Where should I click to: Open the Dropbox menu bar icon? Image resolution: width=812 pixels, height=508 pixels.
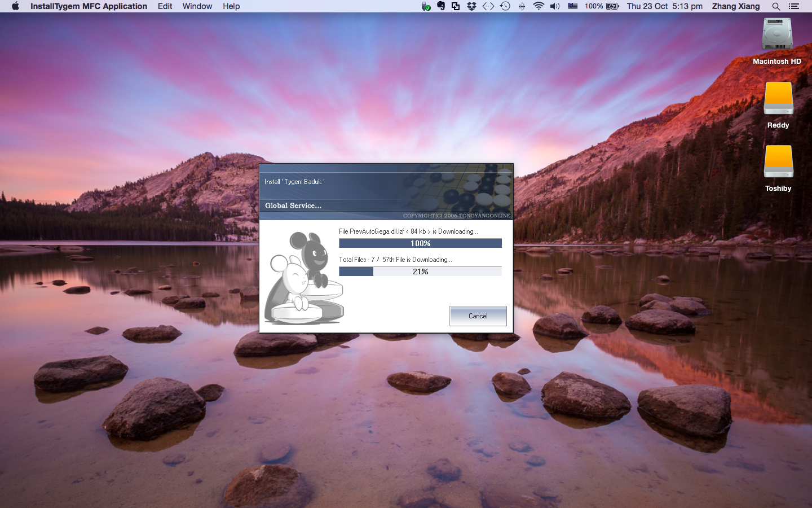click(x=471, y=6)
